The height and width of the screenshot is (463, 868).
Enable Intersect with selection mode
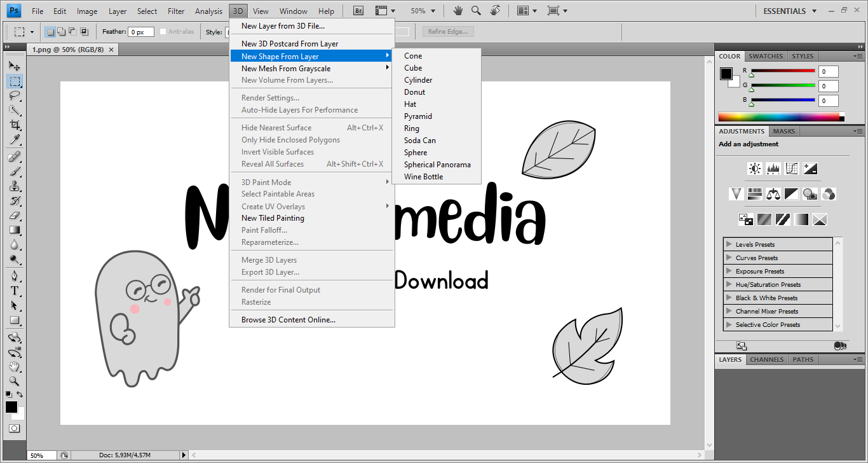tap(84, 31)
